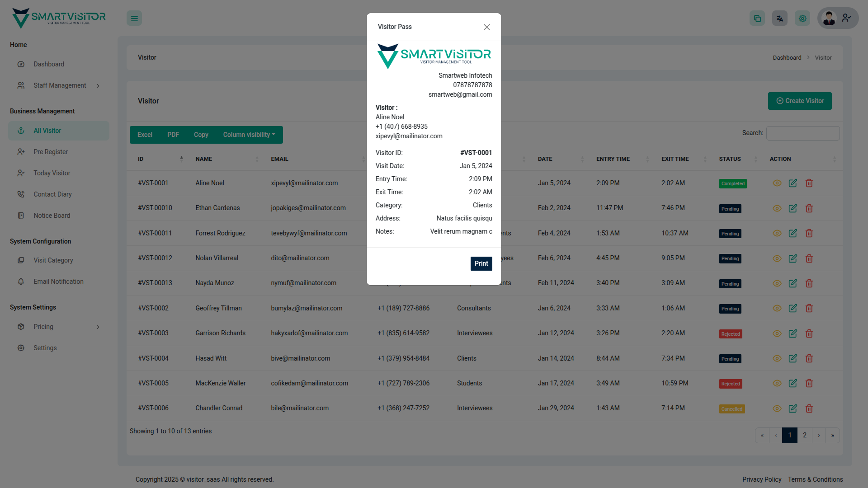This screenshot has width=868, height=488.
Task: Delete visitor Geoffrey Tillman with trash icon
Action: 809,308
